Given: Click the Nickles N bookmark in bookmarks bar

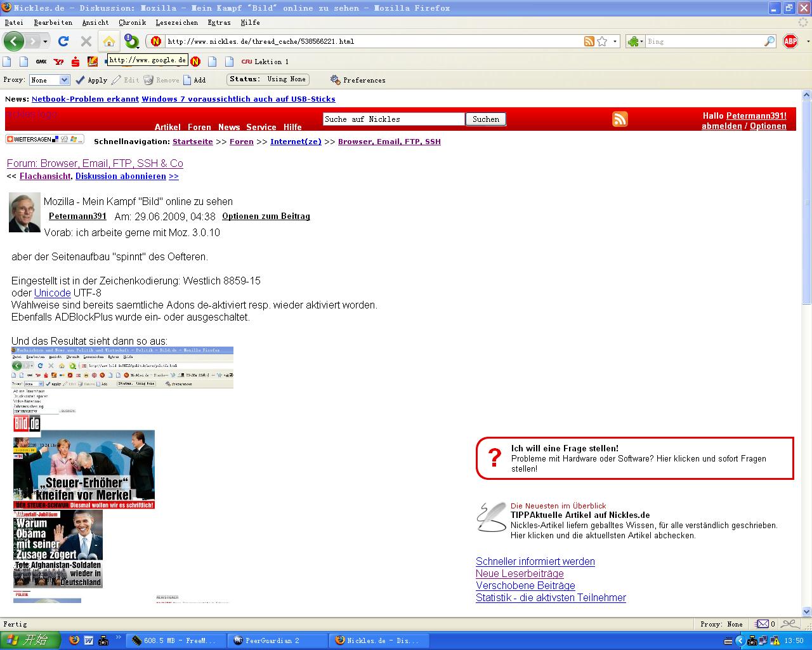Looking at the screenshot, I should click(x=195, y=62).
